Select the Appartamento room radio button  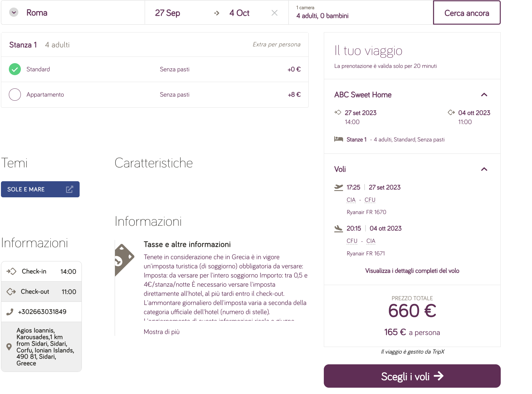[x=15, y=94]
